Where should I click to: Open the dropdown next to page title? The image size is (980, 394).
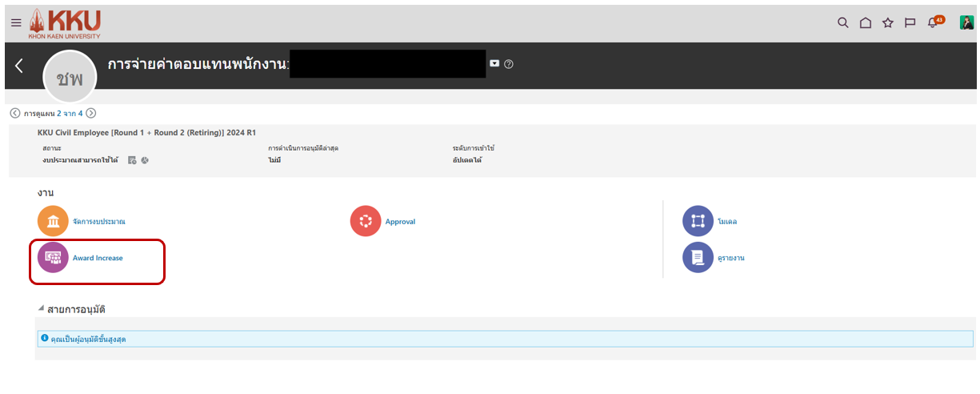click(x=494, y=64)
